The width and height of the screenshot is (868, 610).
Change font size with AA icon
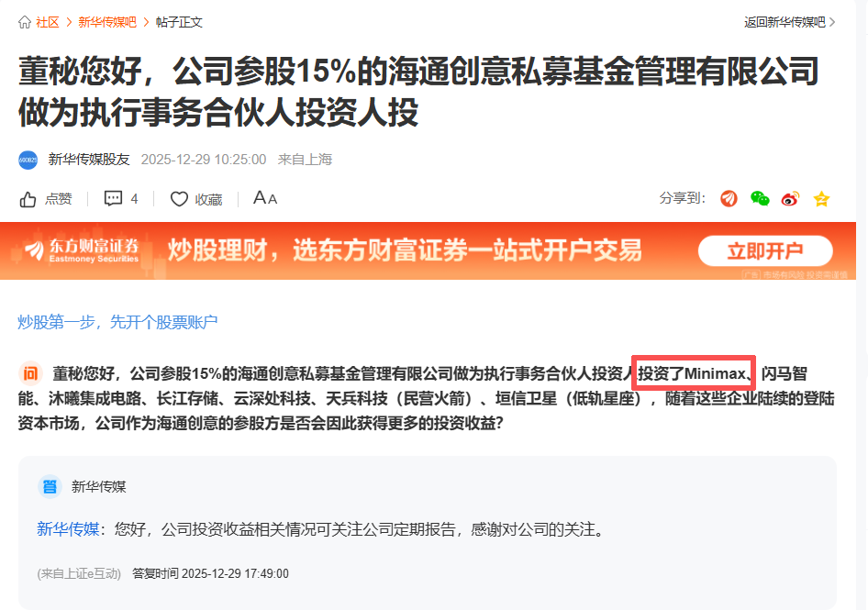click(x=264, y=197)
